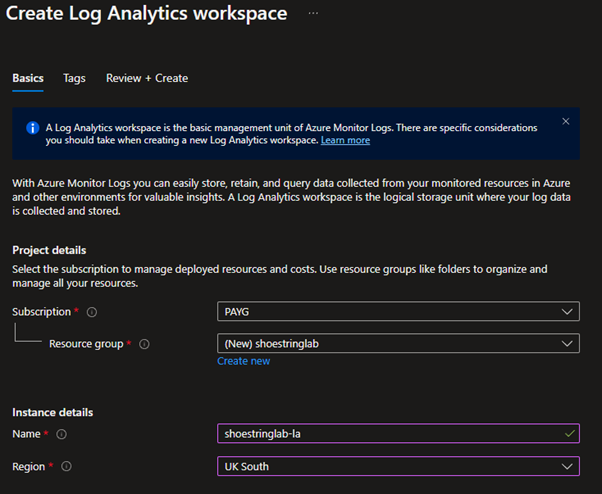Click the info icon beside Name label
The width and height of the screenshot is (602, 494).
61,434
